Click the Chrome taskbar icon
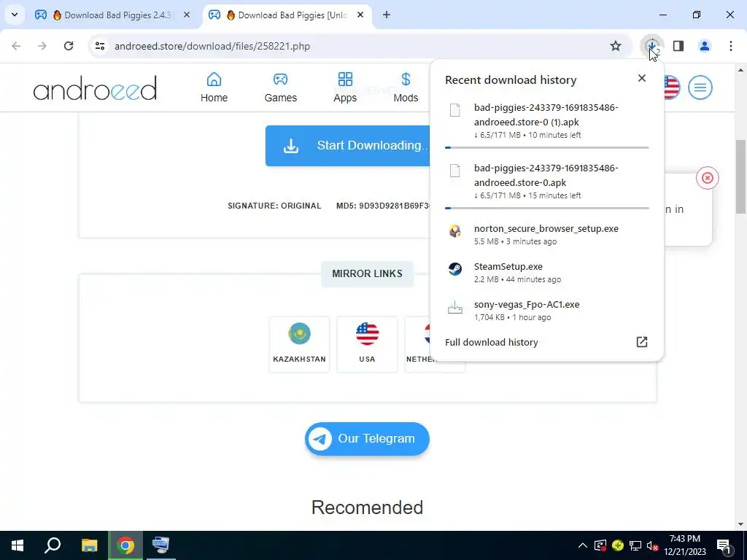The image size is (747, 560). [x=125, y=545]
